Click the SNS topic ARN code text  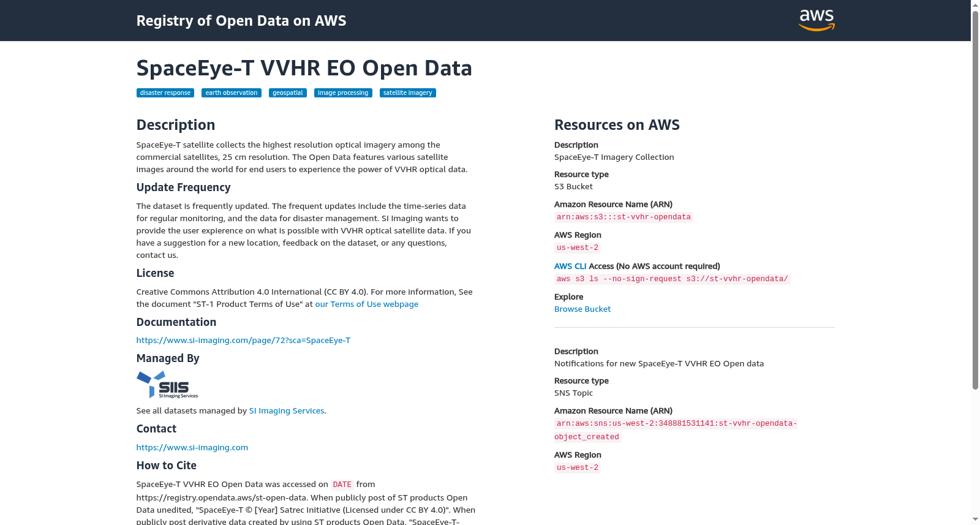676,430
